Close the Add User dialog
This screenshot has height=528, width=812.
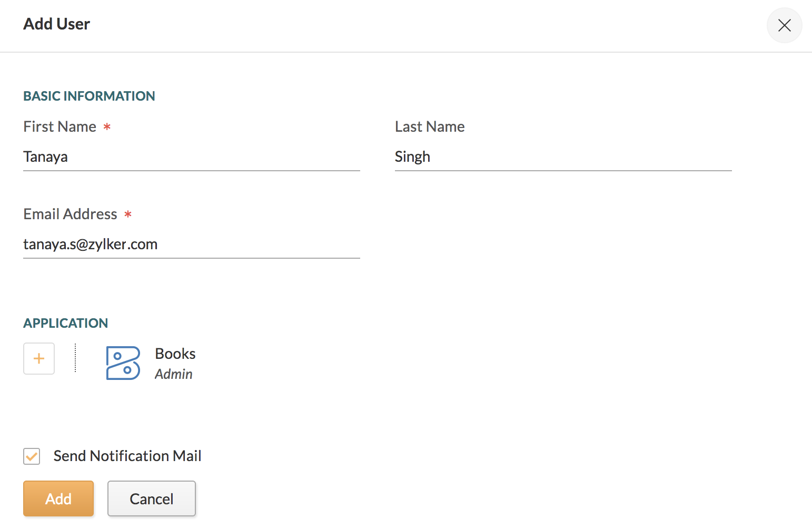click(x=784, y=25)
